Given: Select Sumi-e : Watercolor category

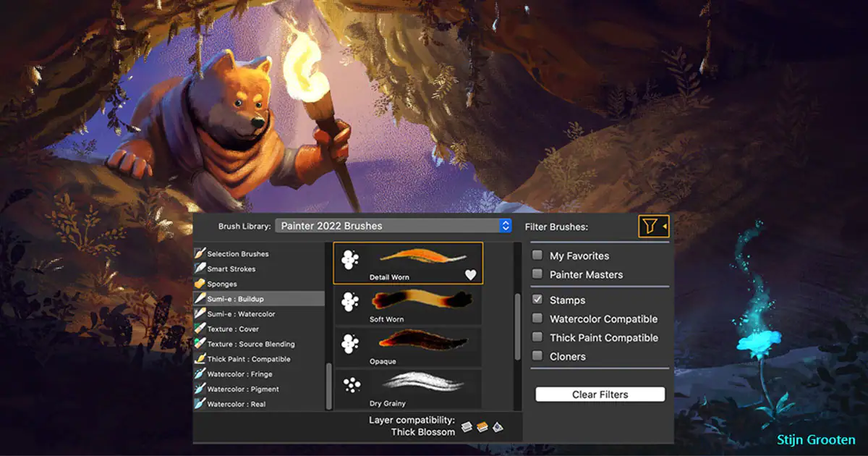Looking at the screenshot, I should 241,314.
